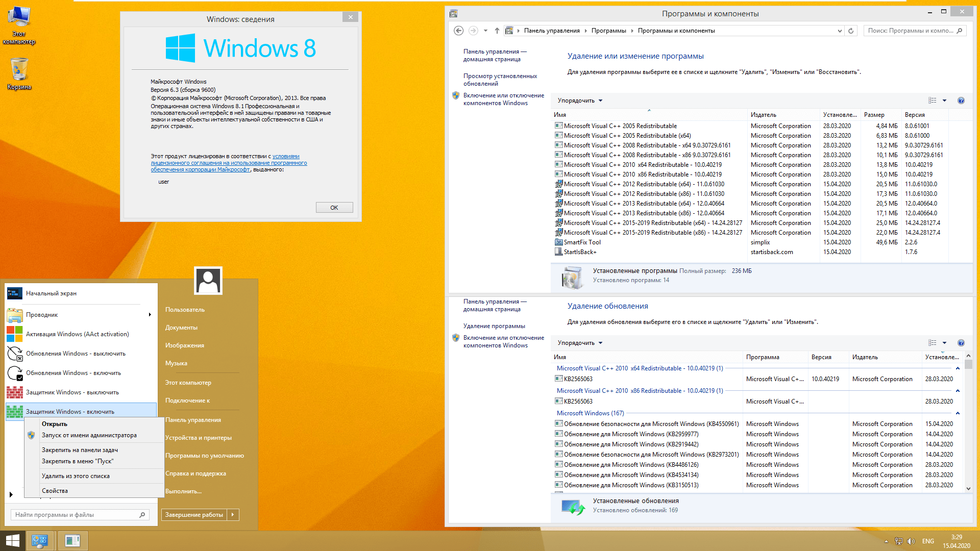The image size is (980, 551).
Task: Click the help icon in the programs toolbar
Action: pos(961,101)
